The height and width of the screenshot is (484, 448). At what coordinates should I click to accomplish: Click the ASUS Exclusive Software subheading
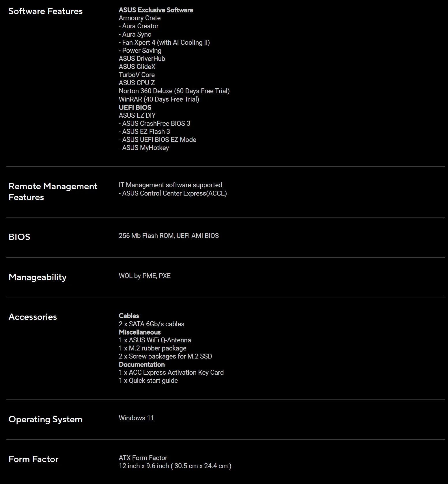click(x=156, y=10)
